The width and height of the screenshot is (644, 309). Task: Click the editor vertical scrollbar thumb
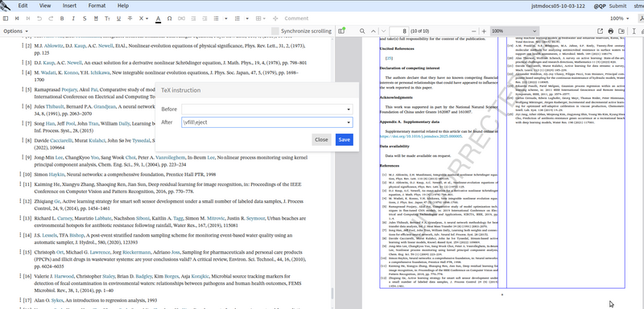click(x=332, y=294)
